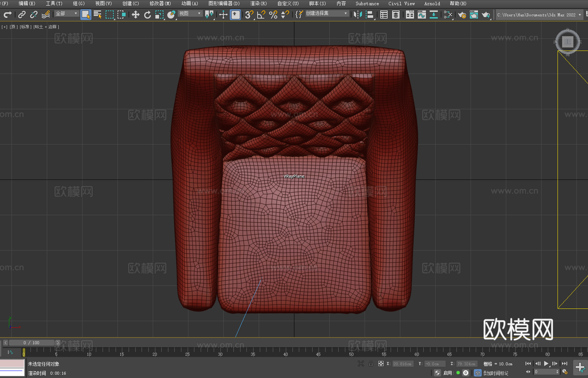Open the 渲染(R) menu

259,3
